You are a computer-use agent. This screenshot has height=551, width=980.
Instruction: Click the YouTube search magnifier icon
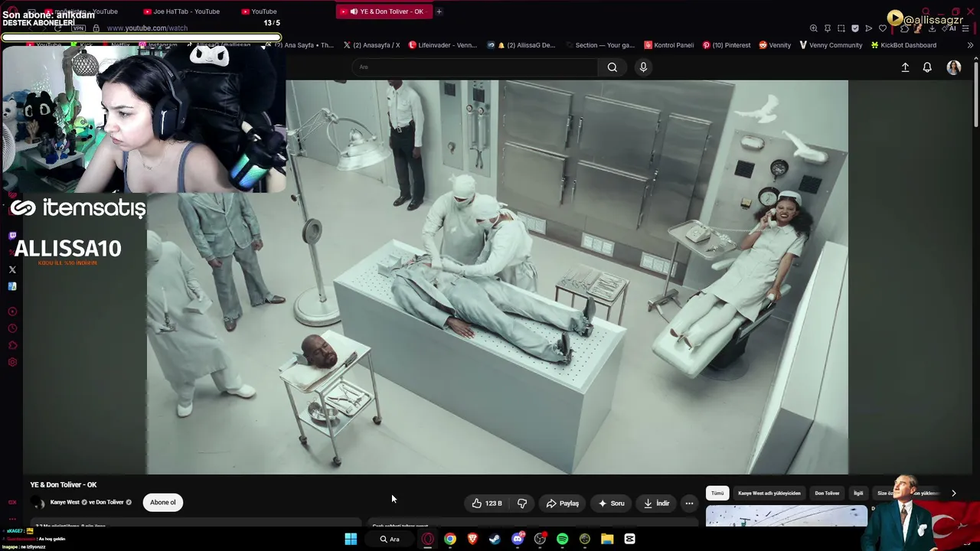point(612,67)
